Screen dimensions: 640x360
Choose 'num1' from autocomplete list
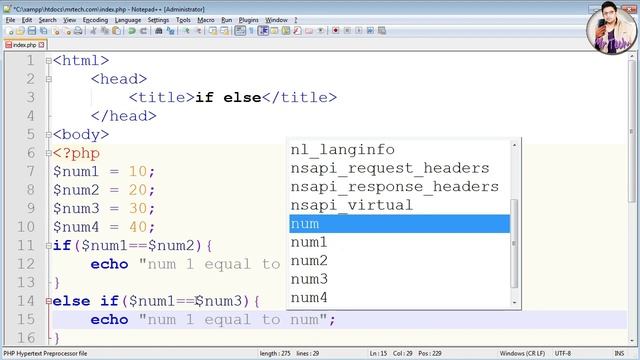click(400, 242)
